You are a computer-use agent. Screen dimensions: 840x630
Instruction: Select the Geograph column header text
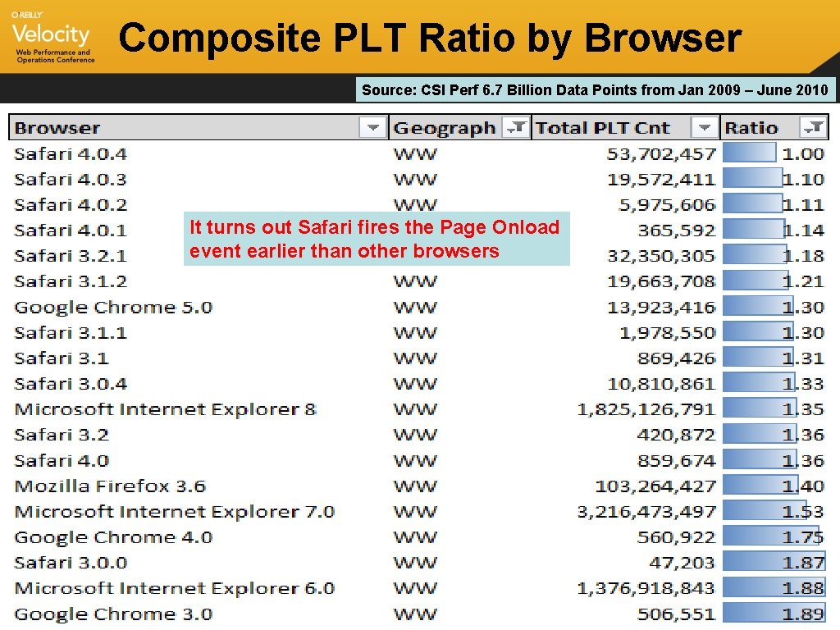(445, 129)
